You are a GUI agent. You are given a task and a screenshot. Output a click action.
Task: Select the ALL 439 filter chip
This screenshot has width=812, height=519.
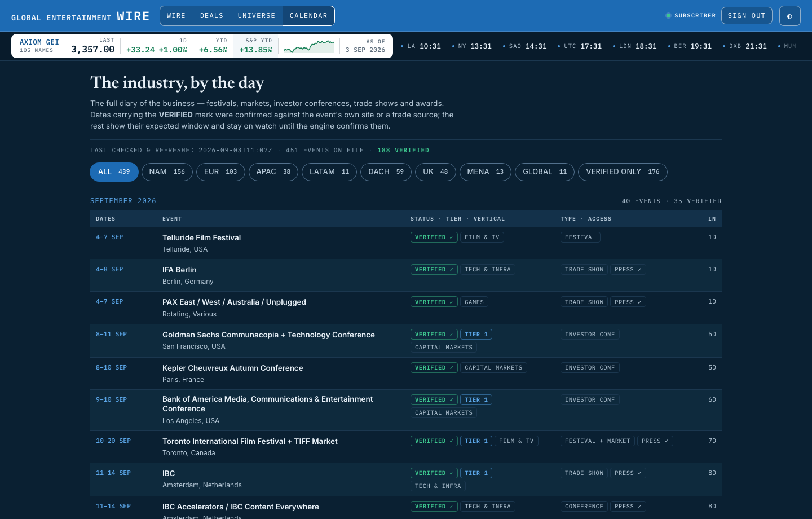tap(114, 172)
